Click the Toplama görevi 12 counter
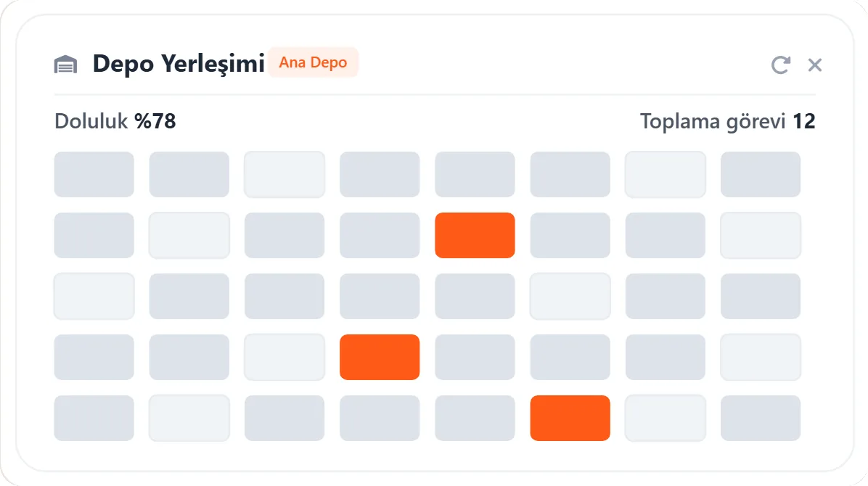This screenshot has width=868, height=486. click(727, 121)
